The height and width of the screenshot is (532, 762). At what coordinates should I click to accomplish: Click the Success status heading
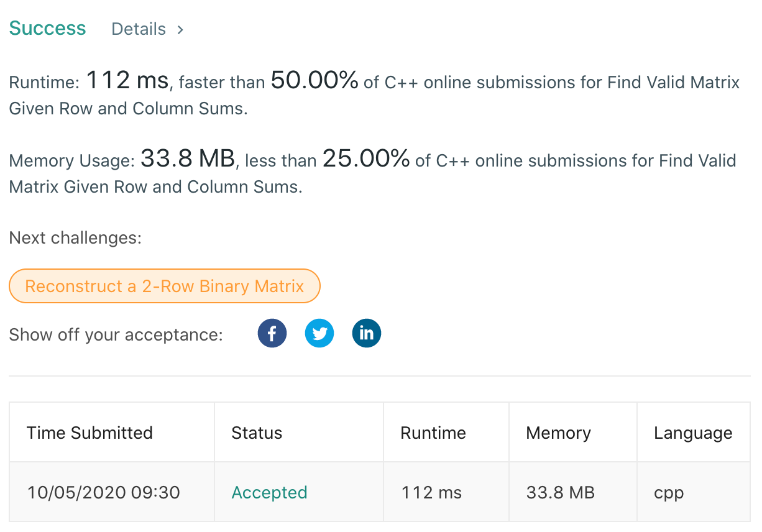pyautogui.click(x=48, y=29)
